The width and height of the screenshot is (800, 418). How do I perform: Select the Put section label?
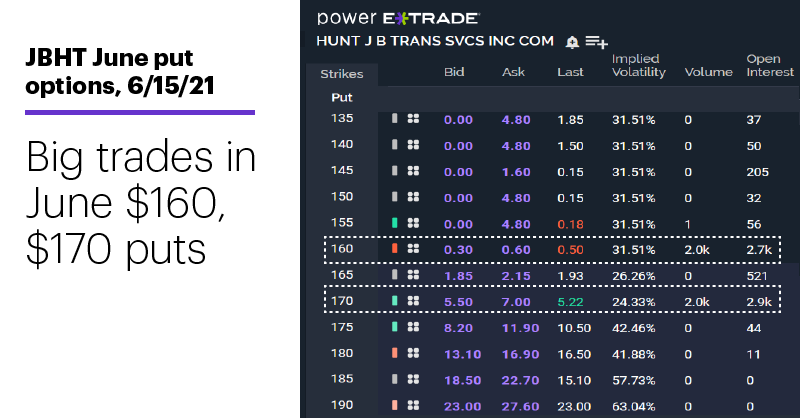(342, 97)
